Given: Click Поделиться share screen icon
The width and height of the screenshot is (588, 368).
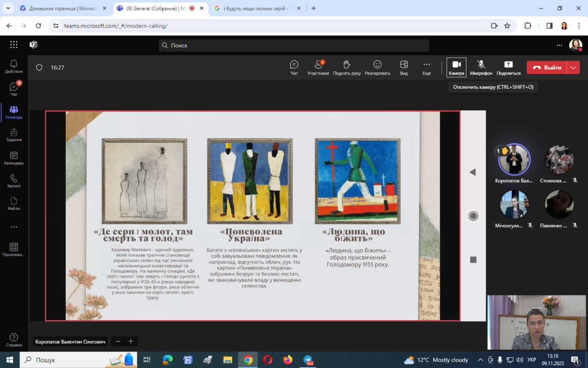Looking at the screenshot, I should (x=508, y=67).
